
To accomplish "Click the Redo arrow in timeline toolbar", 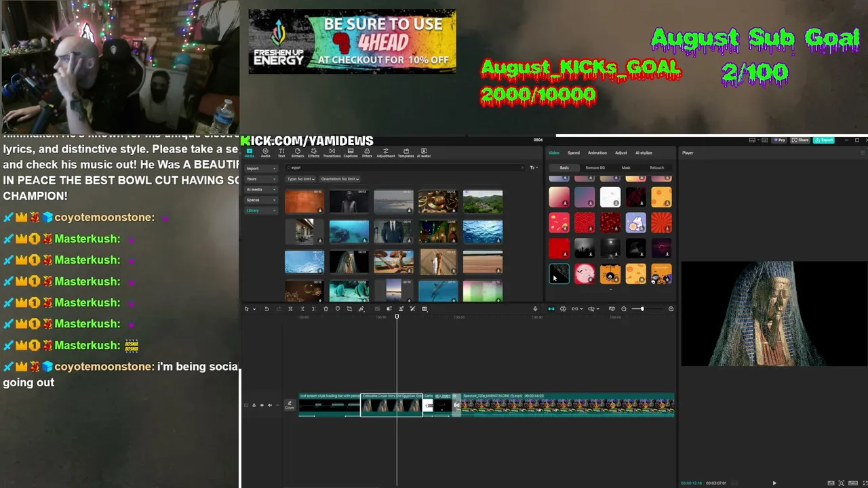I will (x=278, y=309).
